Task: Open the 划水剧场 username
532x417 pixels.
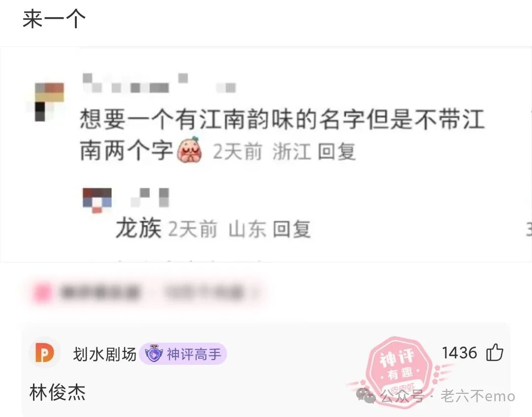Action: pyautogui.click(x=104, y=354)
